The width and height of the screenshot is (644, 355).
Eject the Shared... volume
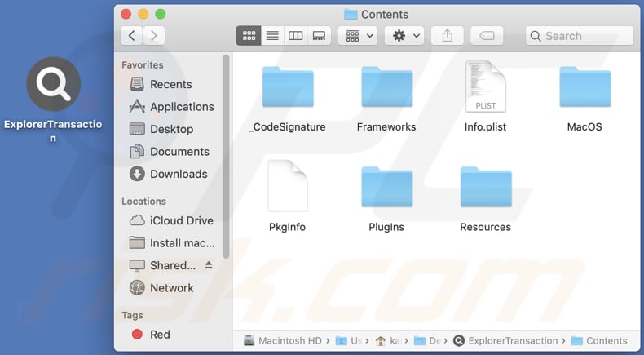point(209,265)
